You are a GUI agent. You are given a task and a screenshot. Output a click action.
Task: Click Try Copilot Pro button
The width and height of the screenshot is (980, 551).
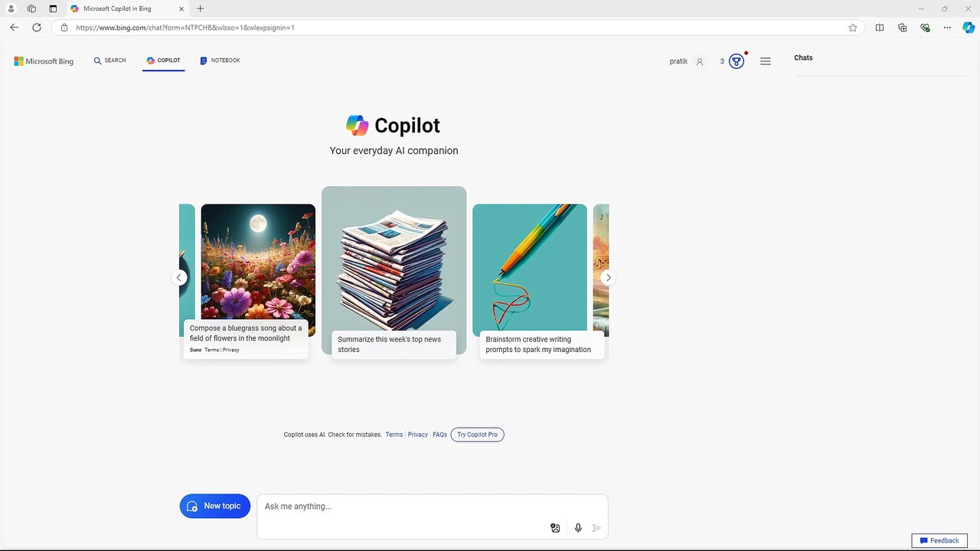[477, 435]
